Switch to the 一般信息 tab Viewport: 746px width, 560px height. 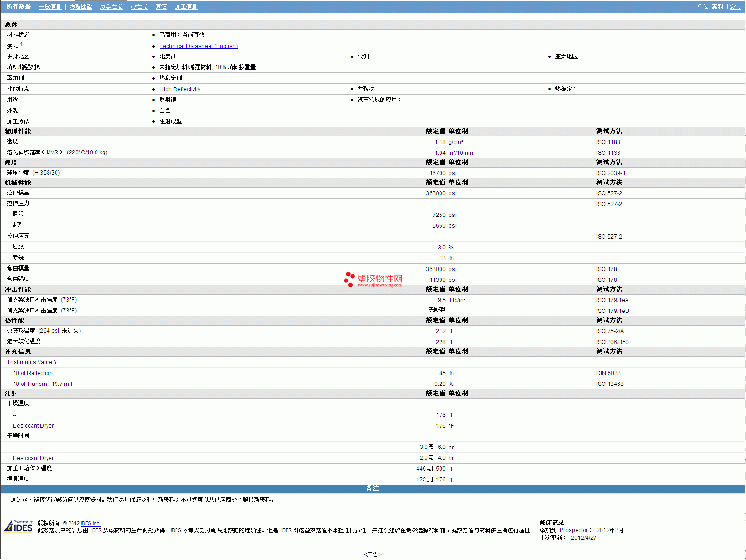(x=50, y=7)
